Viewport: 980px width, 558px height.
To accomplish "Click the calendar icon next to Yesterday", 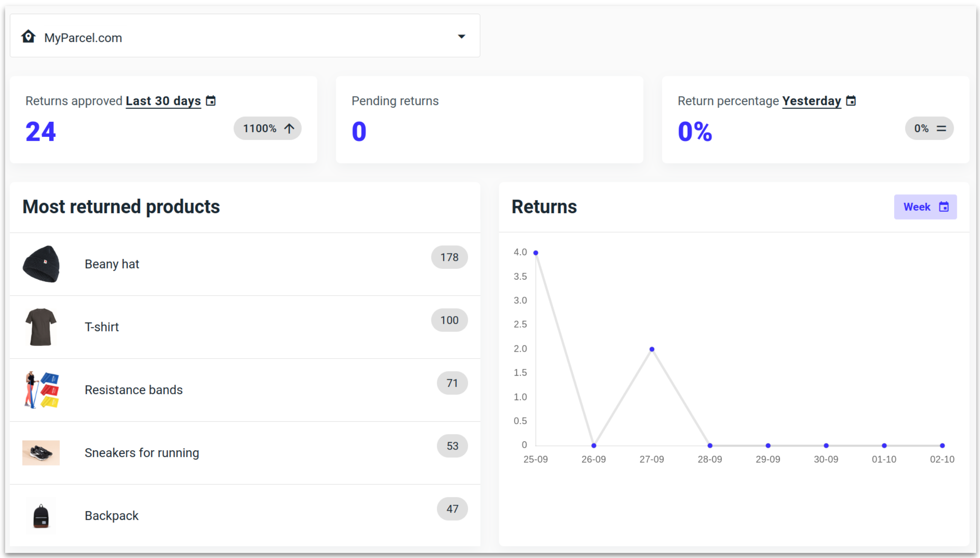I will pos(851,100).
